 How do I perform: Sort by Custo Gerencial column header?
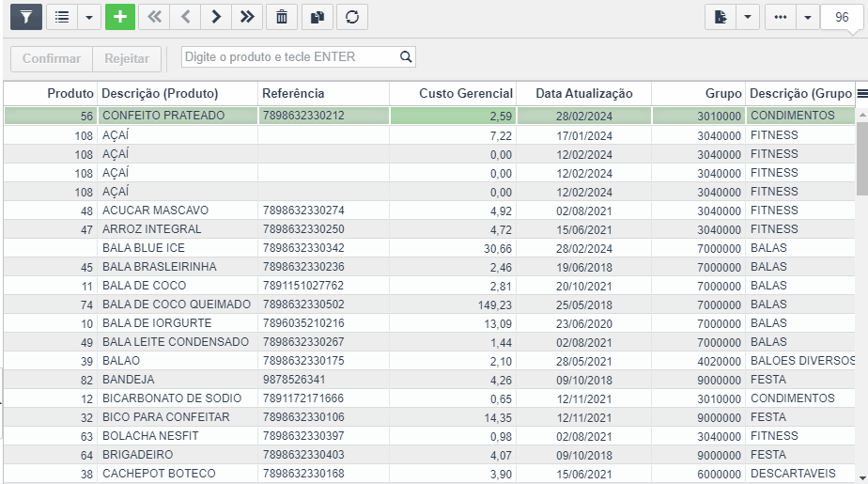click(x=454, y=93)
